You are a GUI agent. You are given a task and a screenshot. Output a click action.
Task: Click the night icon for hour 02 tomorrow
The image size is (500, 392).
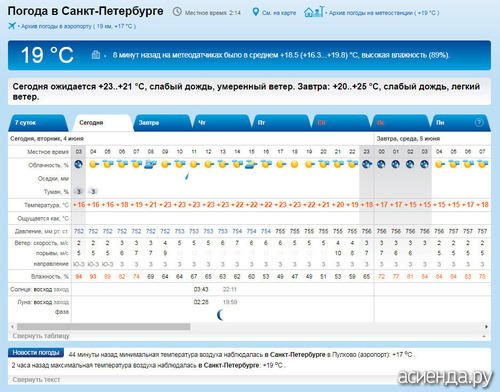click(x=410, y=164)
